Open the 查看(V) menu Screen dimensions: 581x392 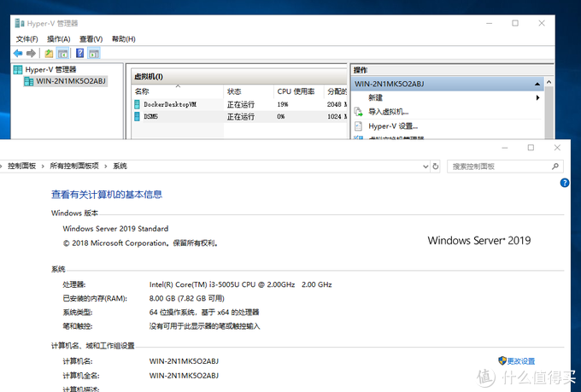(x=91, y=39)
